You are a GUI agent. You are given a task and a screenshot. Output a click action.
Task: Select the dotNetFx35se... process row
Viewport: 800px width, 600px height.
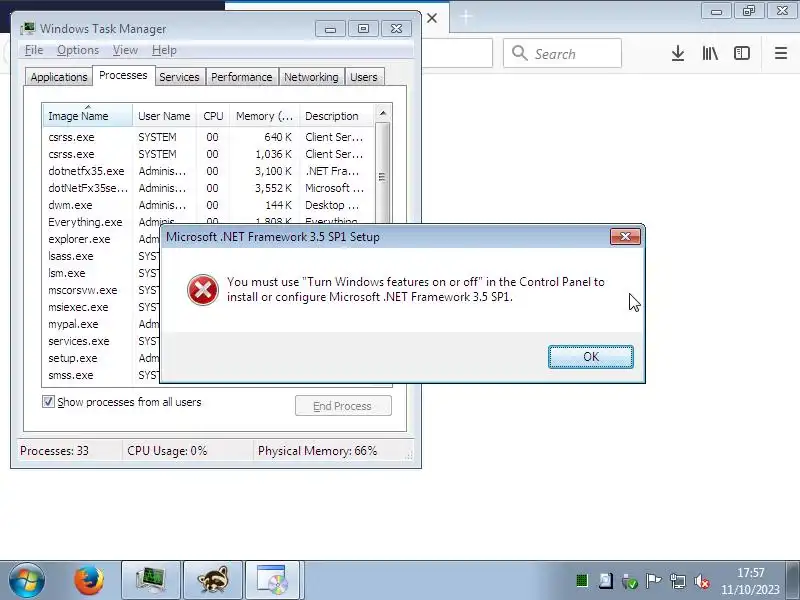209,188
